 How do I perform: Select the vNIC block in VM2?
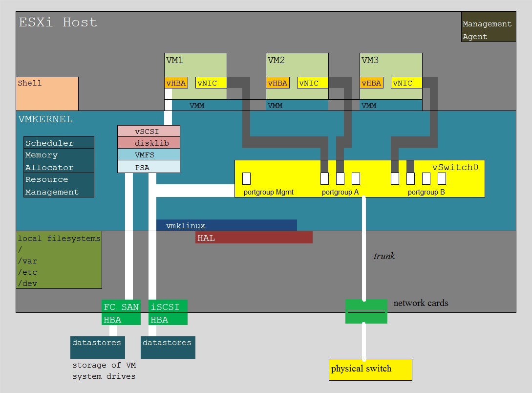pyautogui.click(x=313, y=83)
